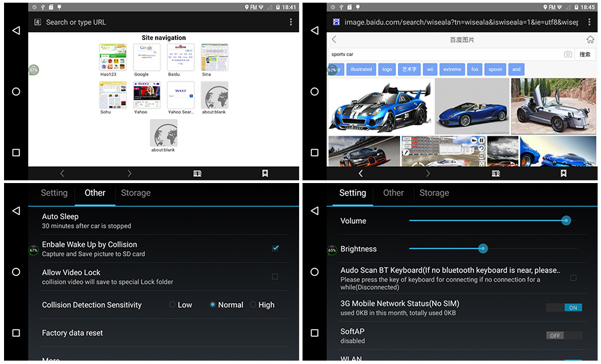Open bookmarks icon below the Site navigation page
The image size is (601, 364).
click(x=265, y=173)
